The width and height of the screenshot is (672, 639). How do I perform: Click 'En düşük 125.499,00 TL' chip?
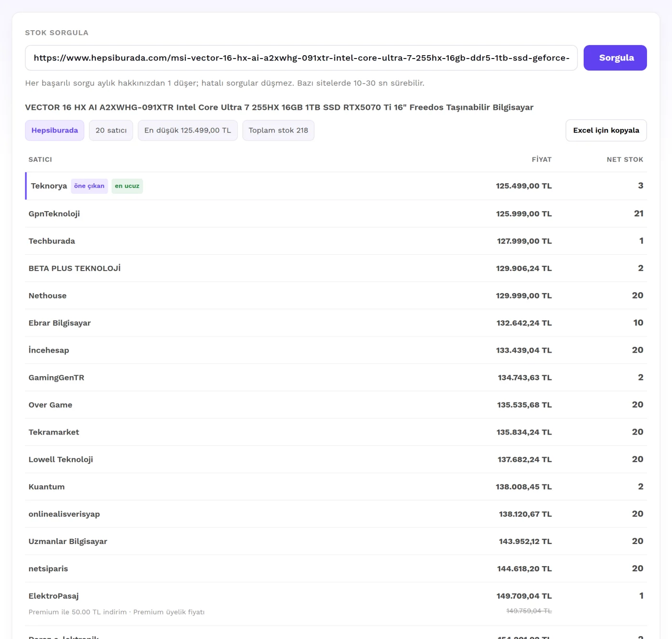click(x=188, y=130)
